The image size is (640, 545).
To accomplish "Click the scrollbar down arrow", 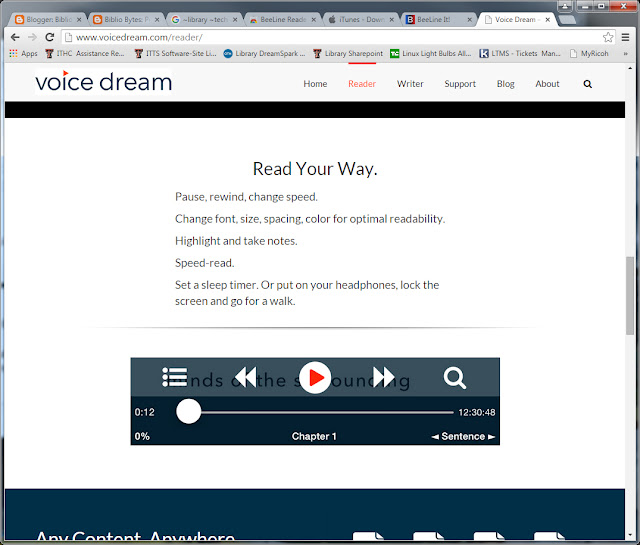I will (x=631, y=534).
